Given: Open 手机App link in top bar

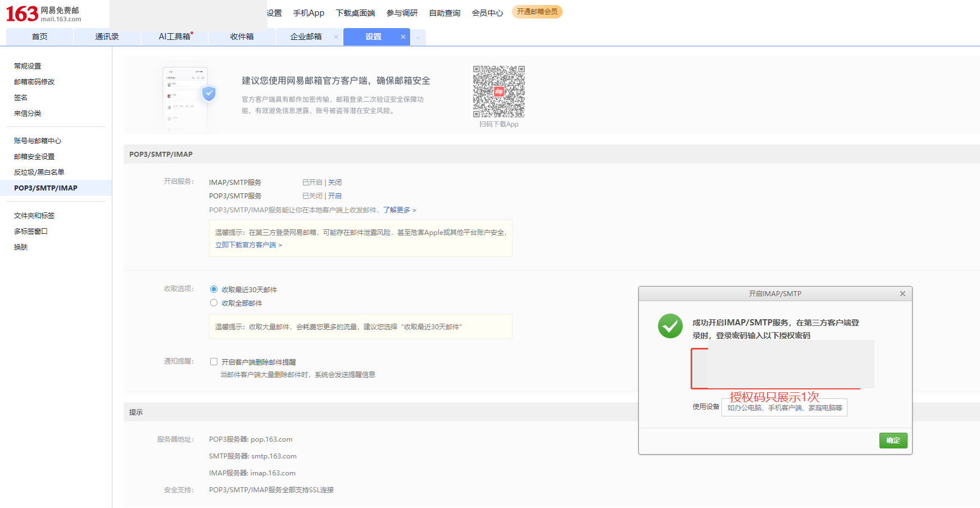Looking at the screenshot, I should [308, 13].
